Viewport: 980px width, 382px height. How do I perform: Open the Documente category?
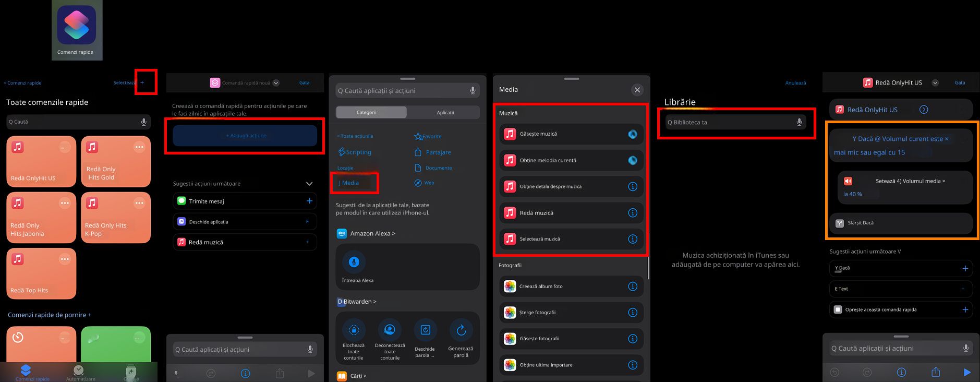click(433, 168)
